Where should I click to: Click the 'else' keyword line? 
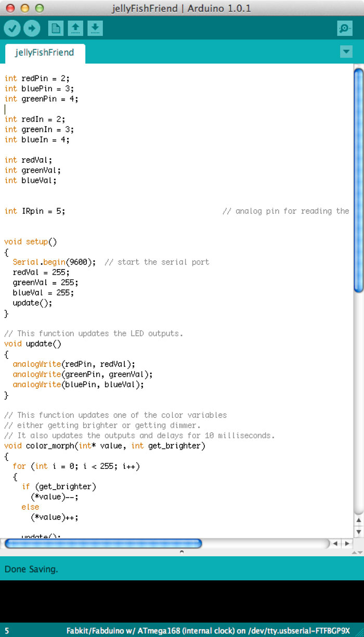coord(31,507)
